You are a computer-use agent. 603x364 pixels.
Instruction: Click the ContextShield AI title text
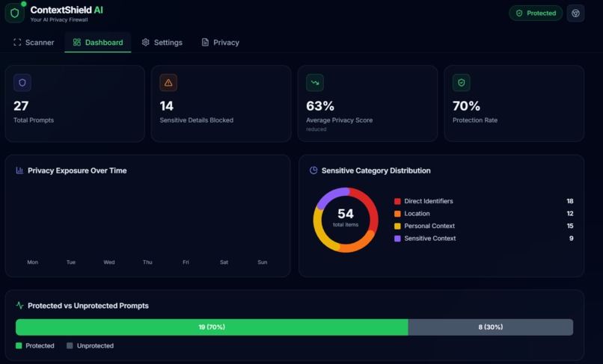(x=67, y=10)
